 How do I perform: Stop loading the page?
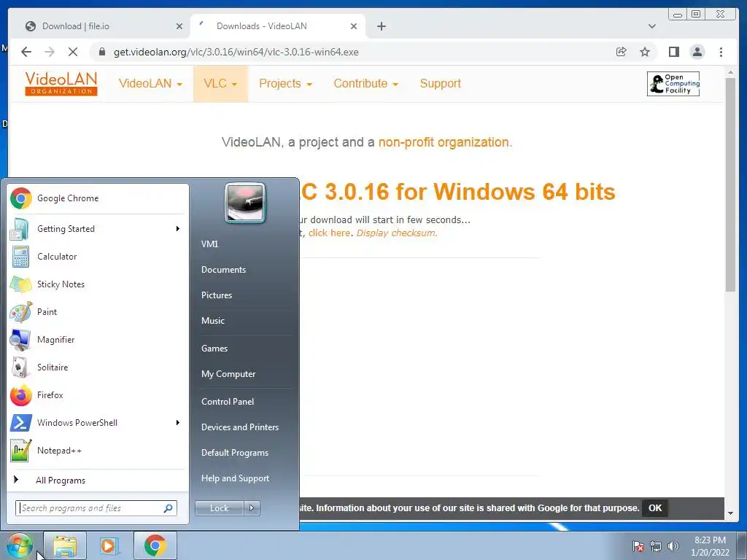(x=73, y=52)
